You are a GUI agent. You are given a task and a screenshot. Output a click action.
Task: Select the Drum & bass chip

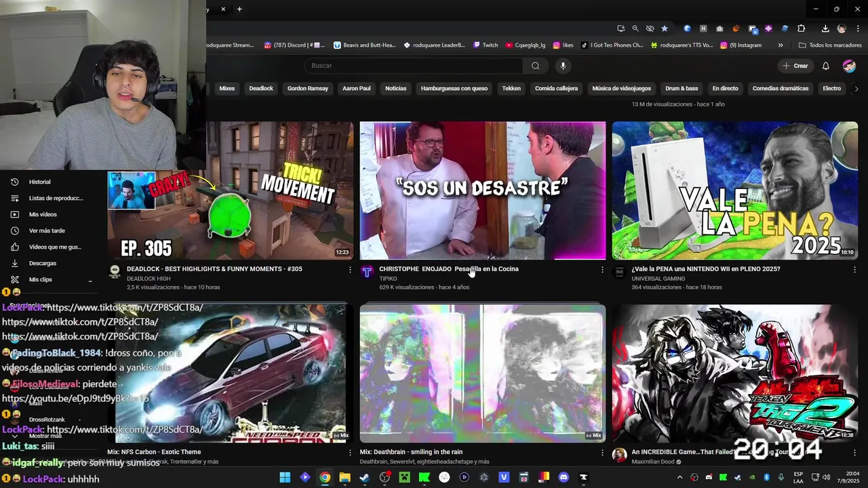tap(682, 88)
